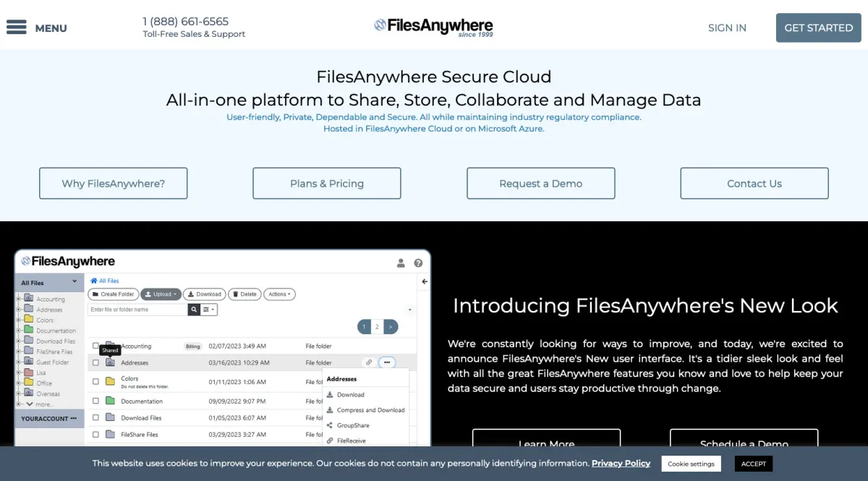The image size is (868, 481).
Task: Click the yellow folder icon in Colors row
Action: pyautogui.click(x=110, y=380)
